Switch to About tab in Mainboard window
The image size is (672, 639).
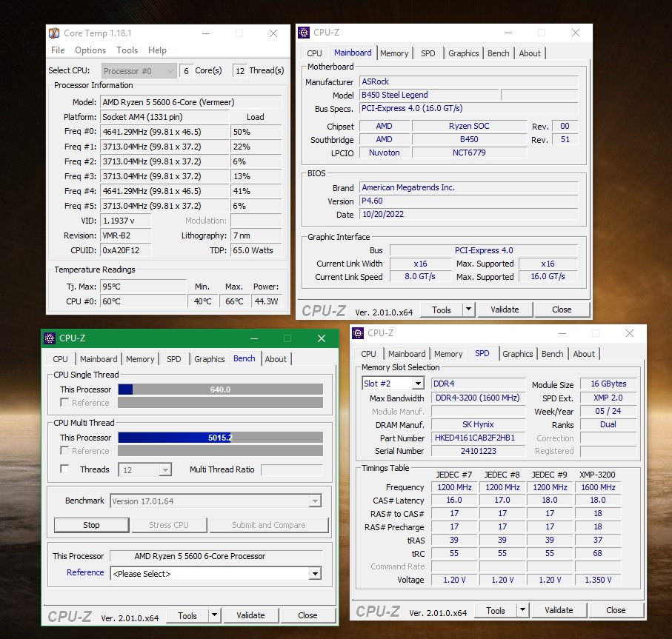(x=530, y=53)
